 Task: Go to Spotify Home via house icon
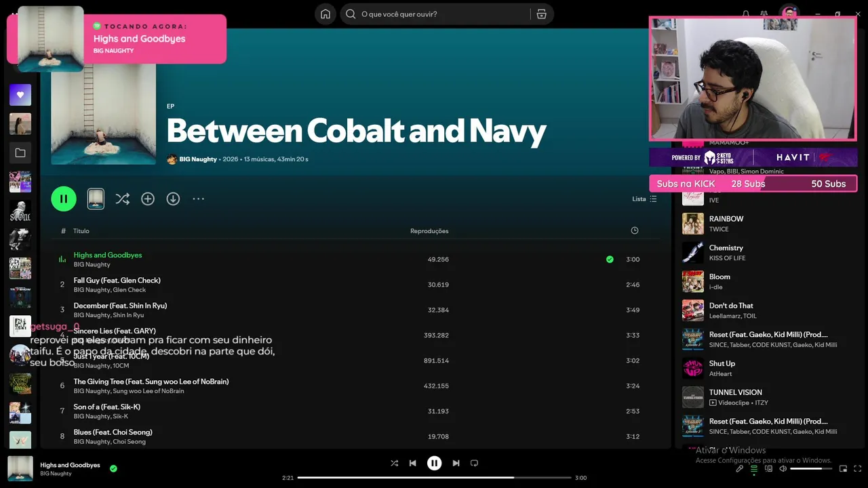click(x=325, y=14)
